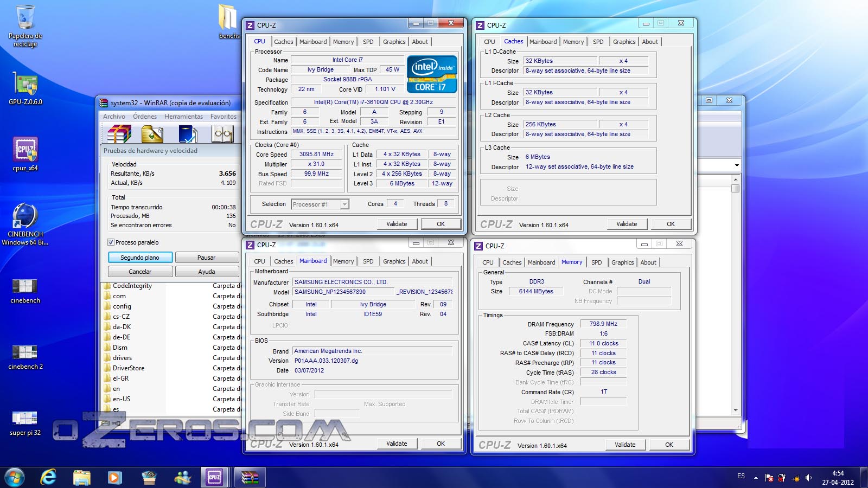Open Windows Media Player taskbar icon
Image resolution: width=868 pixels, height=488 pixels.
pyautogui.click(x=114, y=477)
